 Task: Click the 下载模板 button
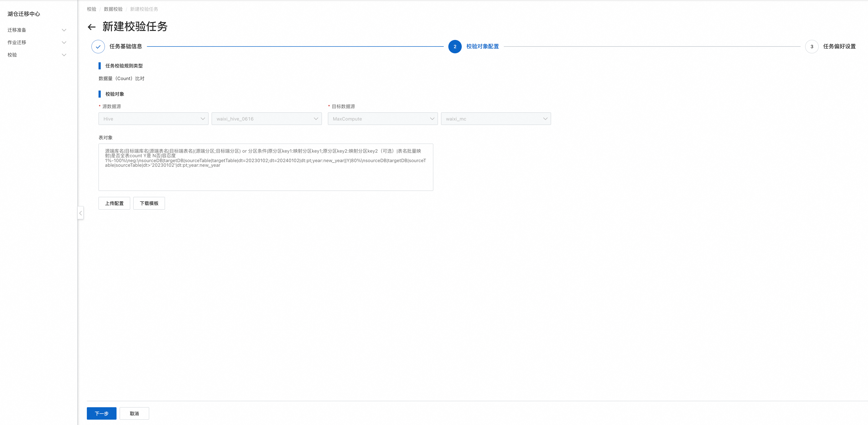click(x=149, y=203)
